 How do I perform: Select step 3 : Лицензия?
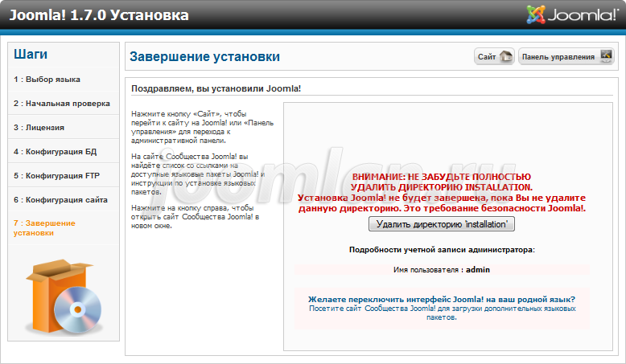(39, 128)
